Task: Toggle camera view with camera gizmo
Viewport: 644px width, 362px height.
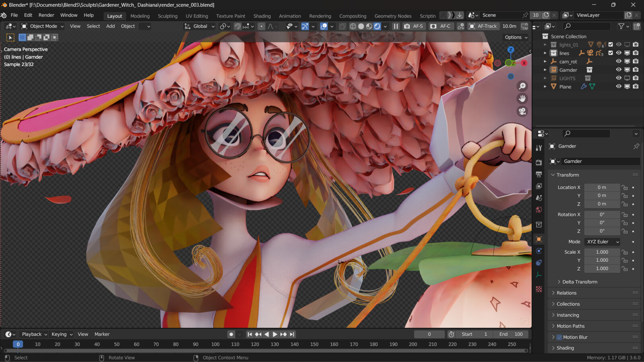Action: click(x=522, y=111)
